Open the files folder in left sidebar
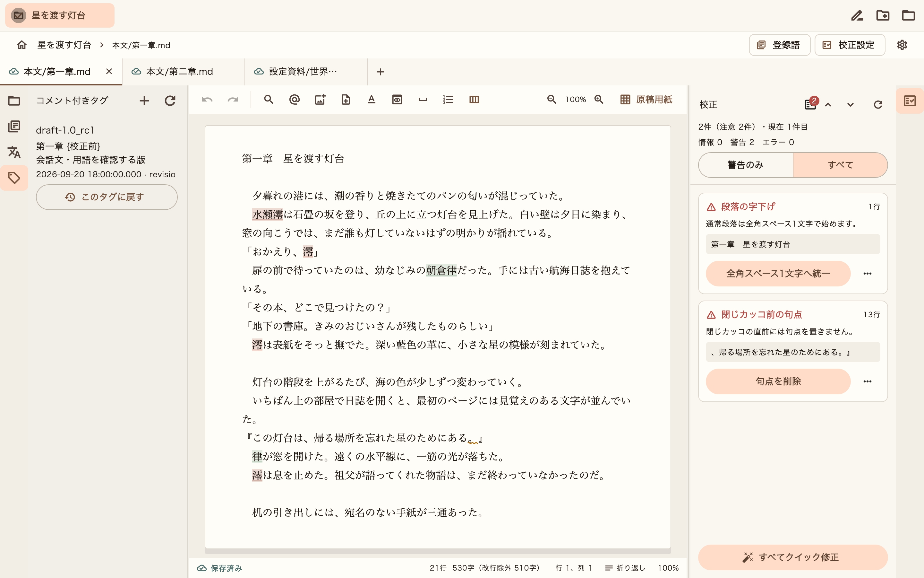The width and height of the screenshot is (924, 578). click(x=14, y=101)
